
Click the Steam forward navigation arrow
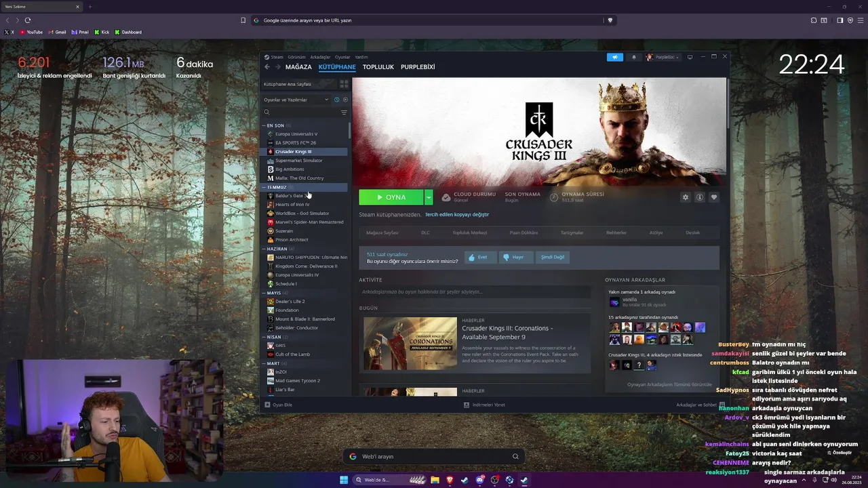coord(277,67)
